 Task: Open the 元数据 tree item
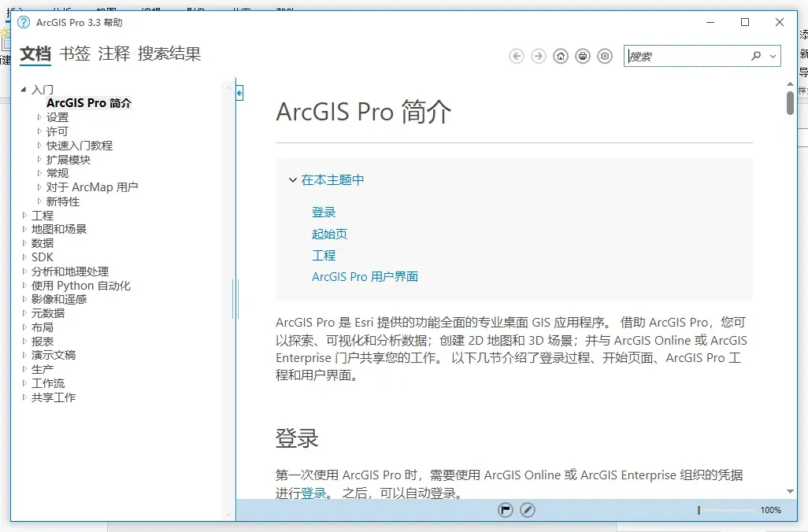[x=48, y=313]
